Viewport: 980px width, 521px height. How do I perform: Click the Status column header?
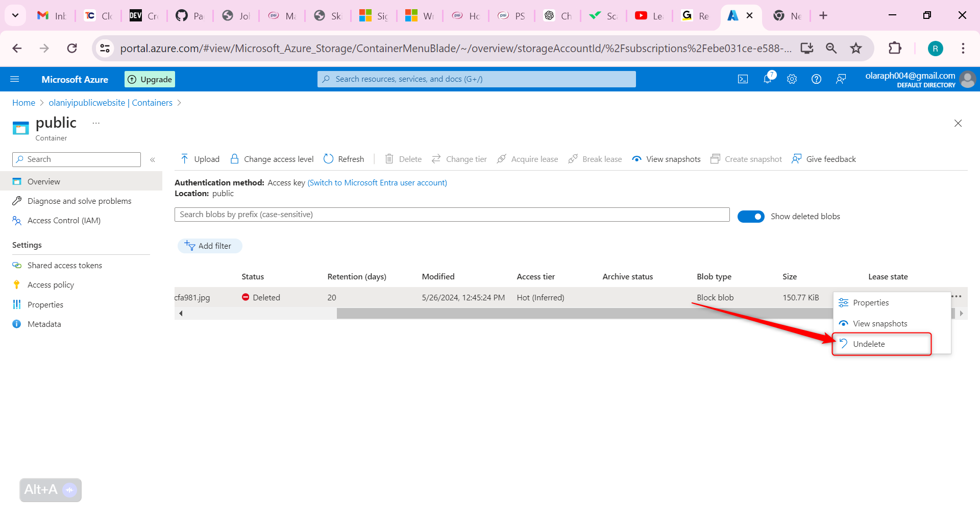[253, 276]
